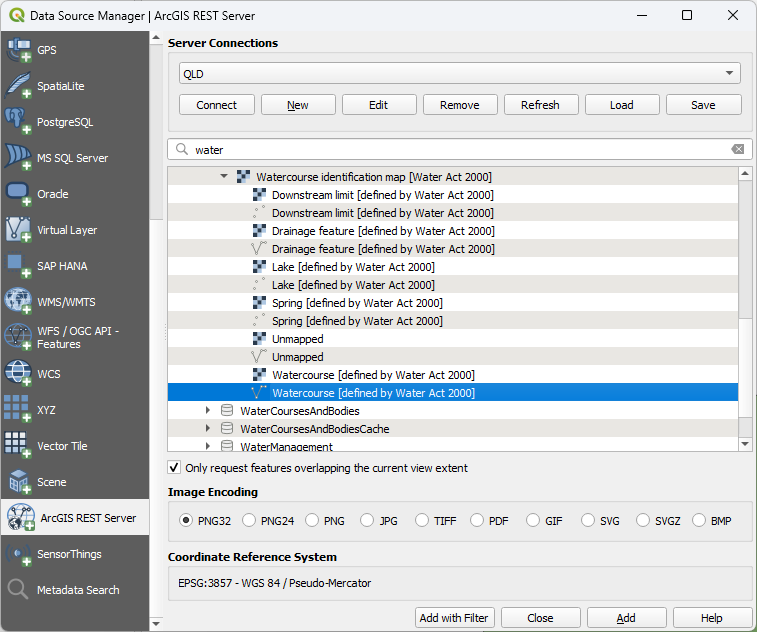The height and width of the screenshot is (632, 757).
Task: Click the XYZ tiles icon
Action: coord(19,410)
